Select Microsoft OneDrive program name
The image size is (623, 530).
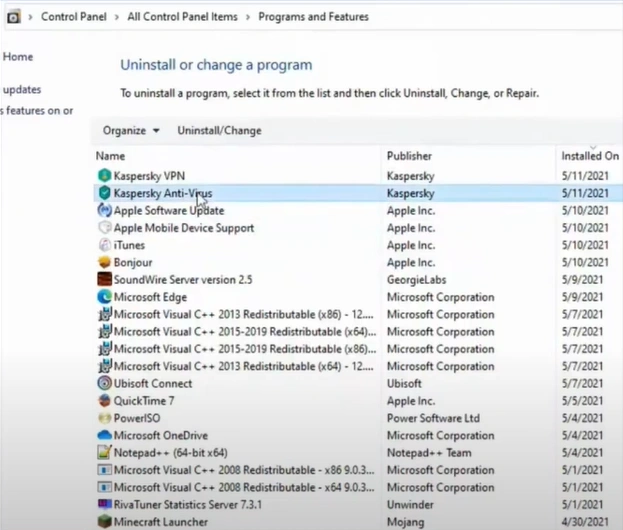[161, 435]
